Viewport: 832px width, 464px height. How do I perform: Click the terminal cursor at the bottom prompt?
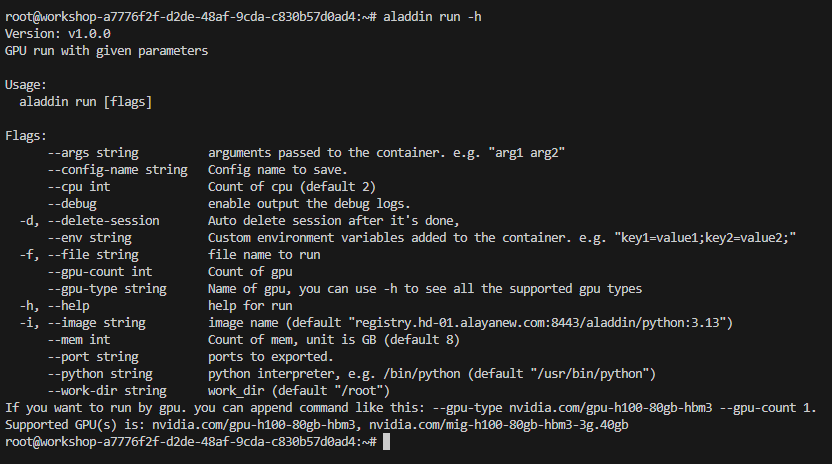click(x=388, y=441)
